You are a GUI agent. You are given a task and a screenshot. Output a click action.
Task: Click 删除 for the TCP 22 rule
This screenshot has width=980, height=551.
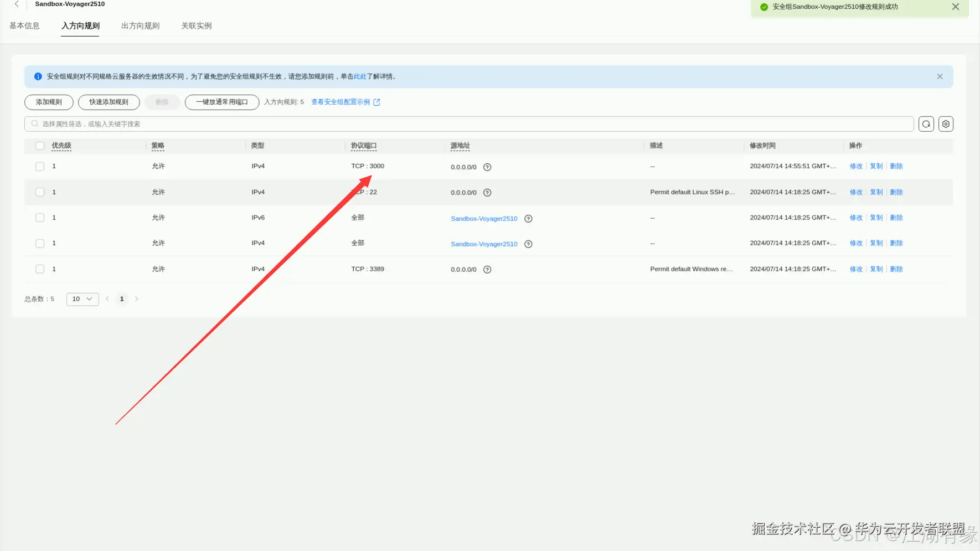(896, 192)
